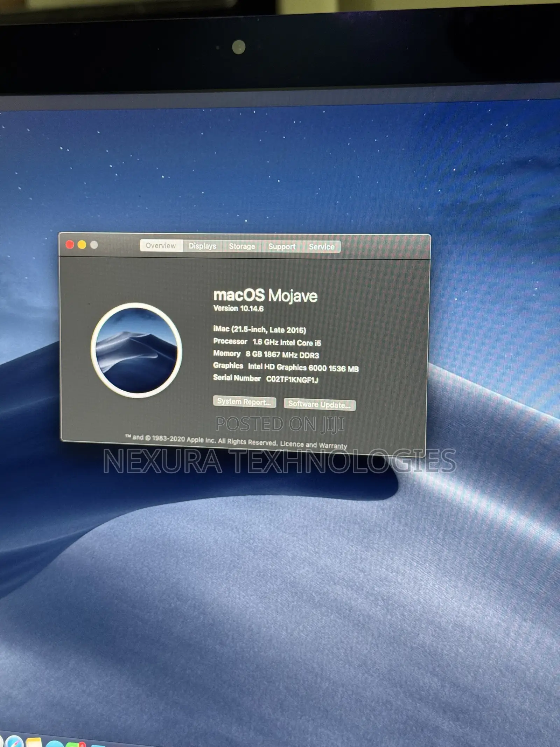Select the serial number C02TF1KNGF1J

(x=292, y=379)
